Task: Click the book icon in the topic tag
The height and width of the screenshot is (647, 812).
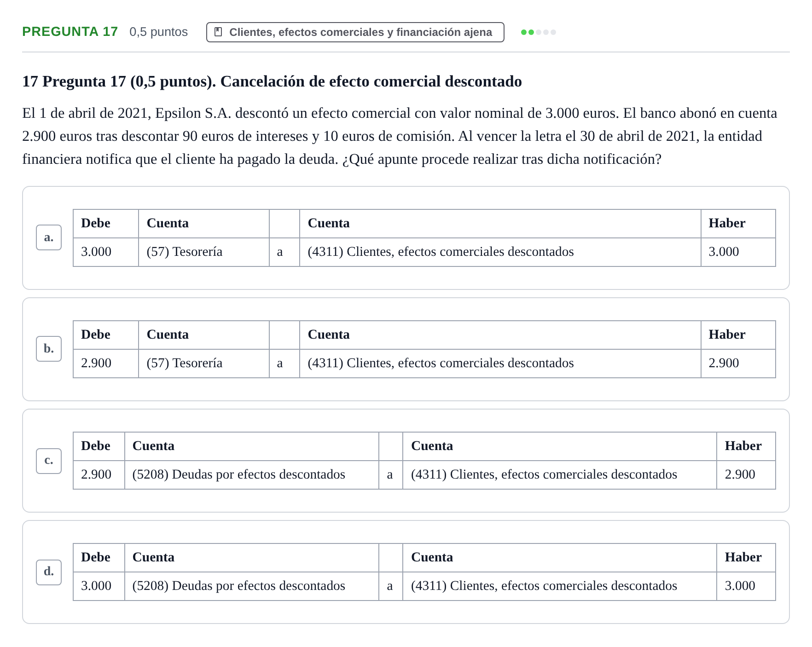Action: (x=219, y=32)
